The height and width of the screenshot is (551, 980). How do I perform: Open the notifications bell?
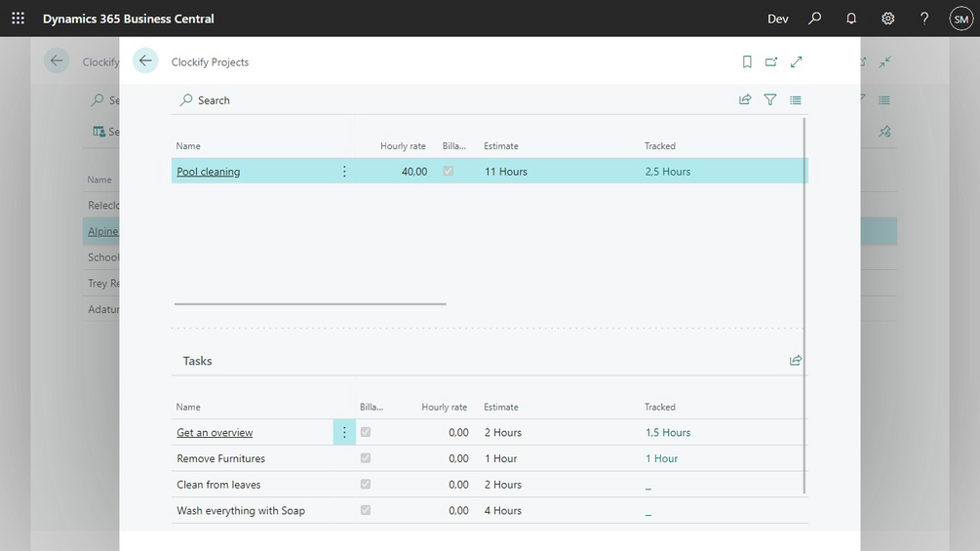[851, 19]
